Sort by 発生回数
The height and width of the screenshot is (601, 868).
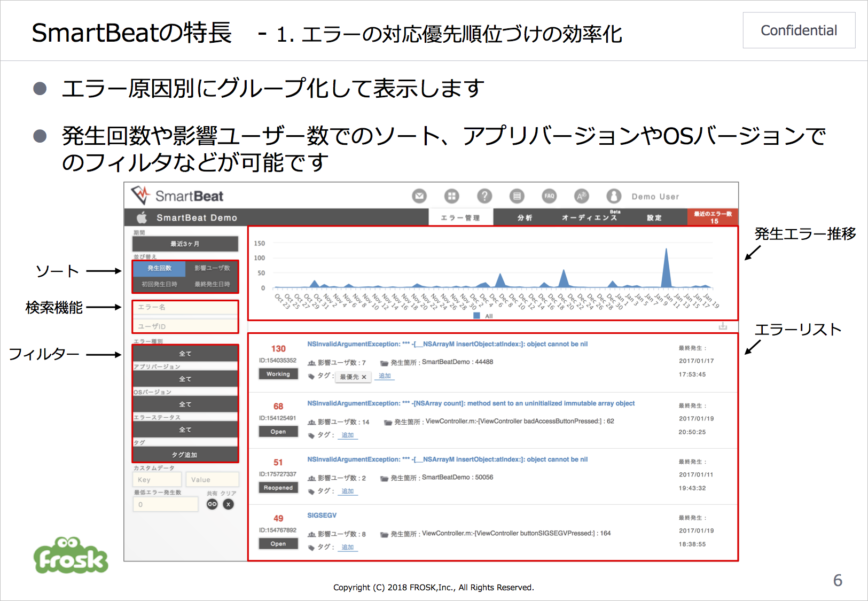click(159, 268)
